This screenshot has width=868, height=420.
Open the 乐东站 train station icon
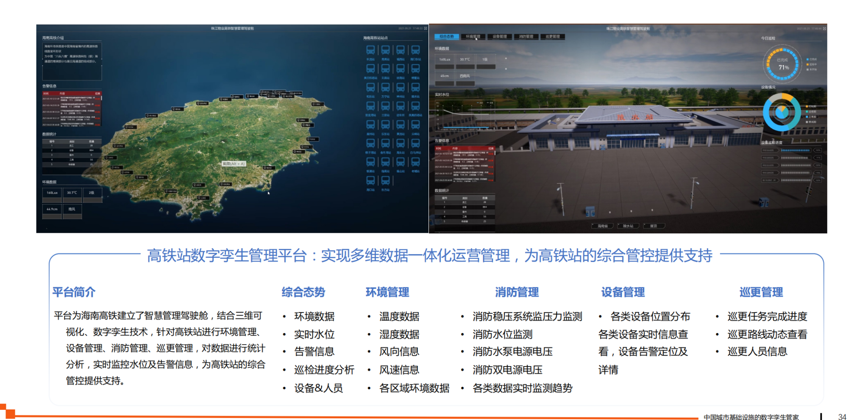[x=385, y=124]
